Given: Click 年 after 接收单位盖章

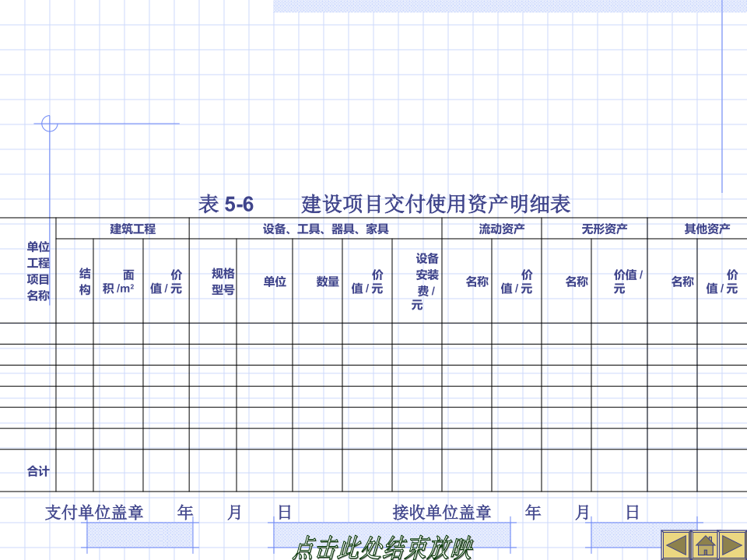Looking at the screenshot, I should 533,513.
